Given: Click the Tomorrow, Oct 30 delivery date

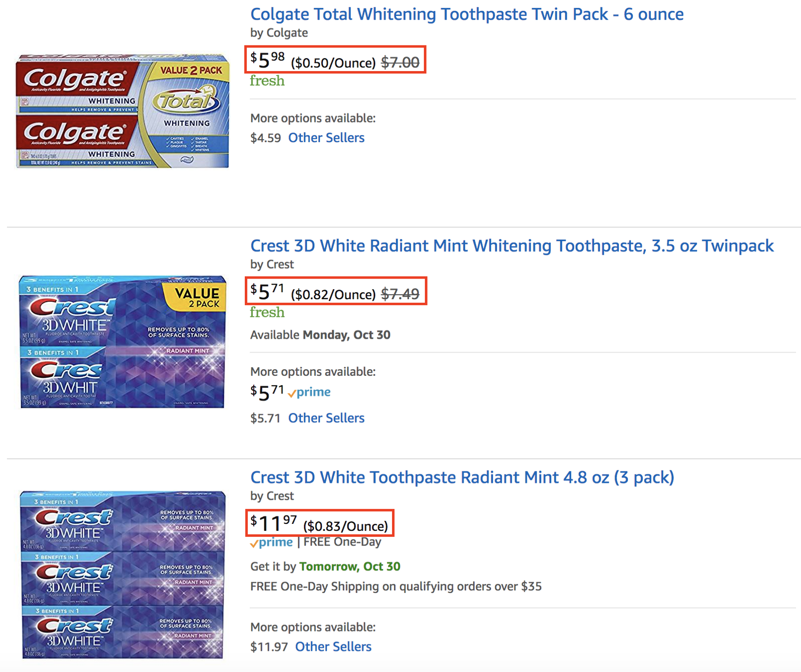Looking at the screenshot, I should point(349,566).
